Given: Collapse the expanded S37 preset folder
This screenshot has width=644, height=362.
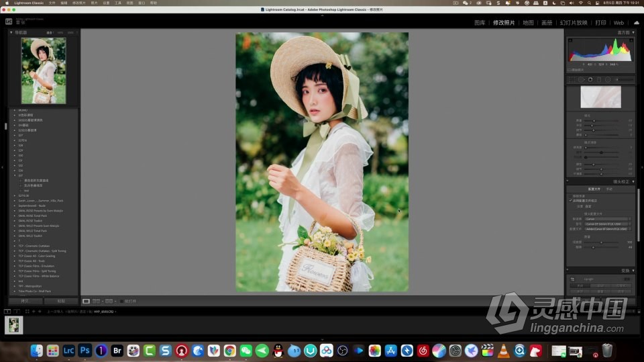Looking at the screenshot, I should 14,176.
